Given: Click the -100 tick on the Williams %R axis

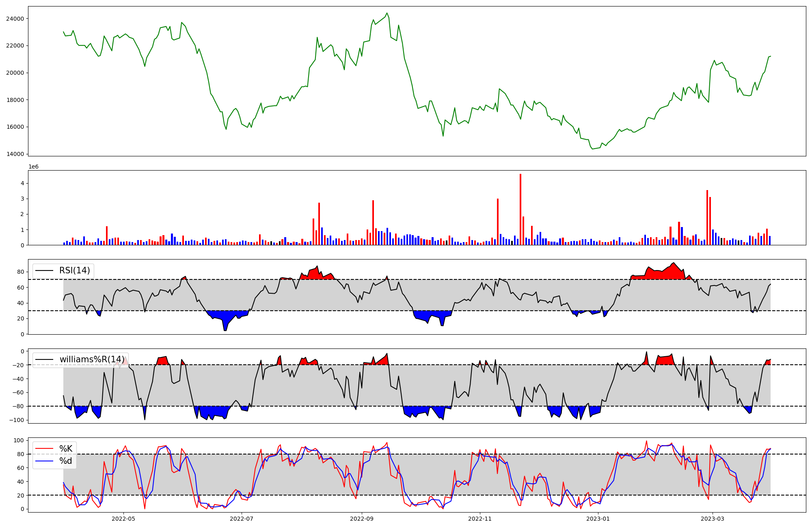Looking at the screenshot, I should [x=17, y=420].
